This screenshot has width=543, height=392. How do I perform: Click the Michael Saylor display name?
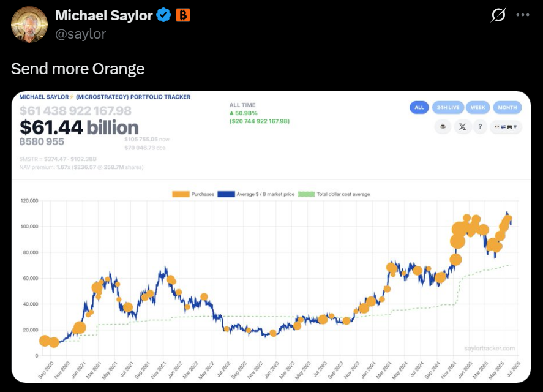click(x=103, y=16)
